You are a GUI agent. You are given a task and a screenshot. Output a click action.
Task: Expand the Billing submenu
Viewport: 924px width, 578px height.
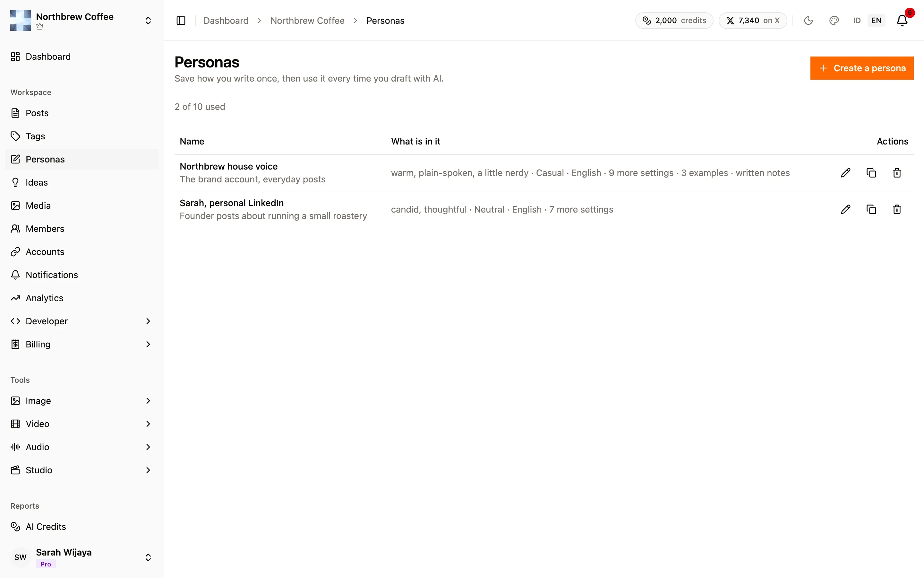pyautogui.click(x=82, y=345)
